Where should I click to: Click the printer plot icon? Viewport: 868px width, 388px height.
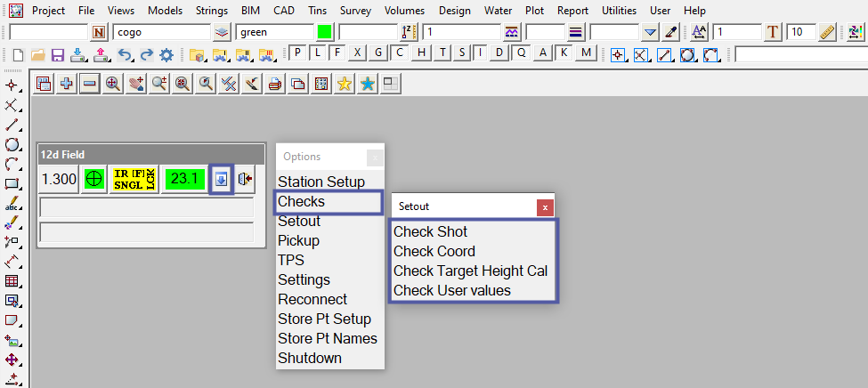click(x=275, y=85)
